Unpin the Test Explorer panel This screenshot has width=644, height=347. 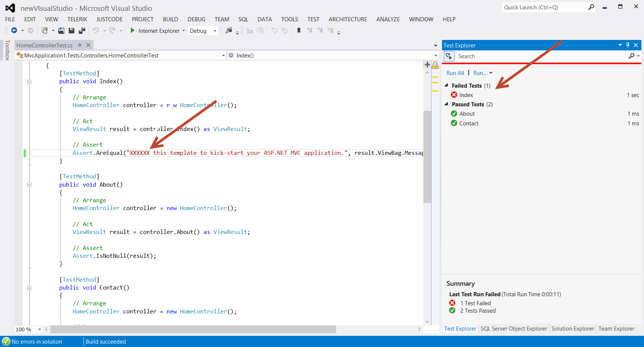coord(628,45)
